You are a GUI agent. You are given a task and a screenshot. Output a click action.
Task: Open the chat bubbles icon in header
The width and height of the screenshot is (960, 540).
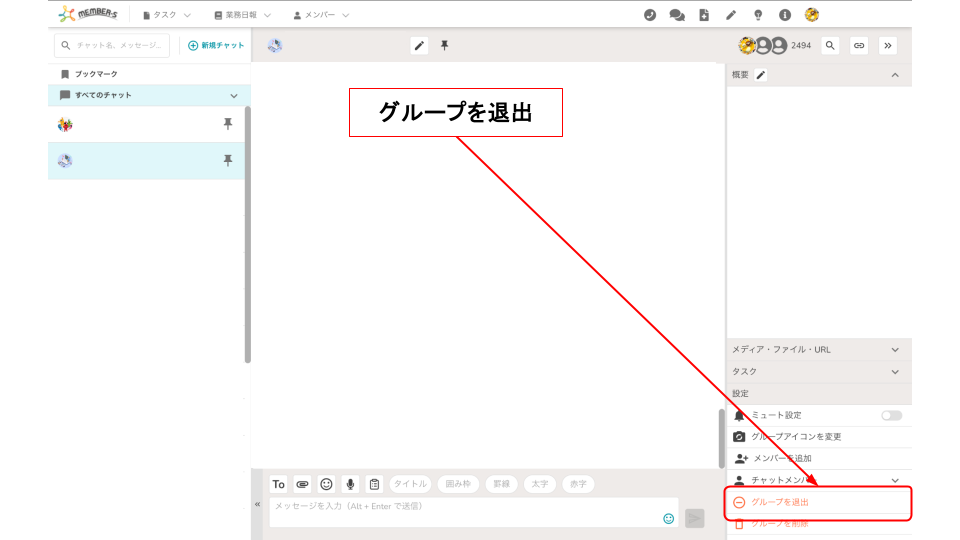click(677, 15)
